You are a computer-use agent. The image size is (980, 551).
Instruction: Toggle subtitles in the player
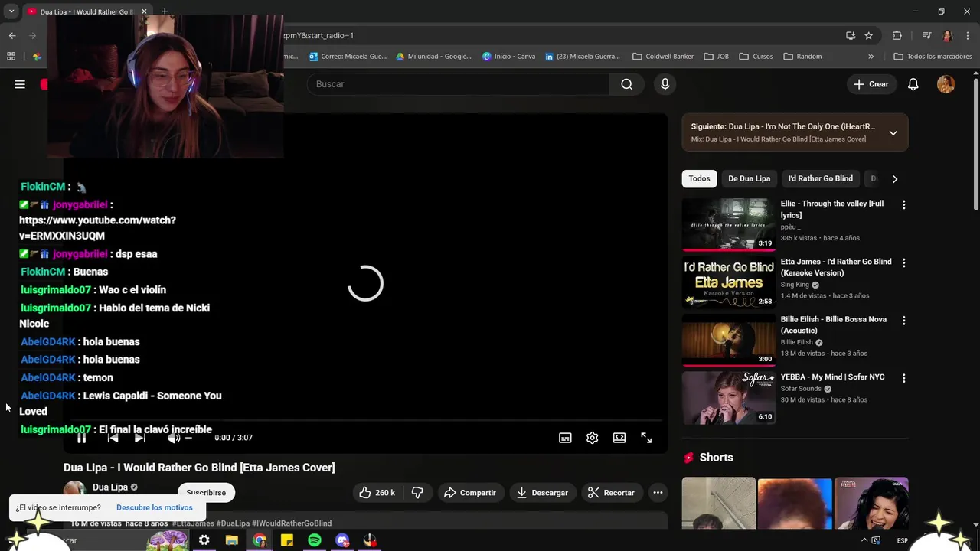coord(565,438)
